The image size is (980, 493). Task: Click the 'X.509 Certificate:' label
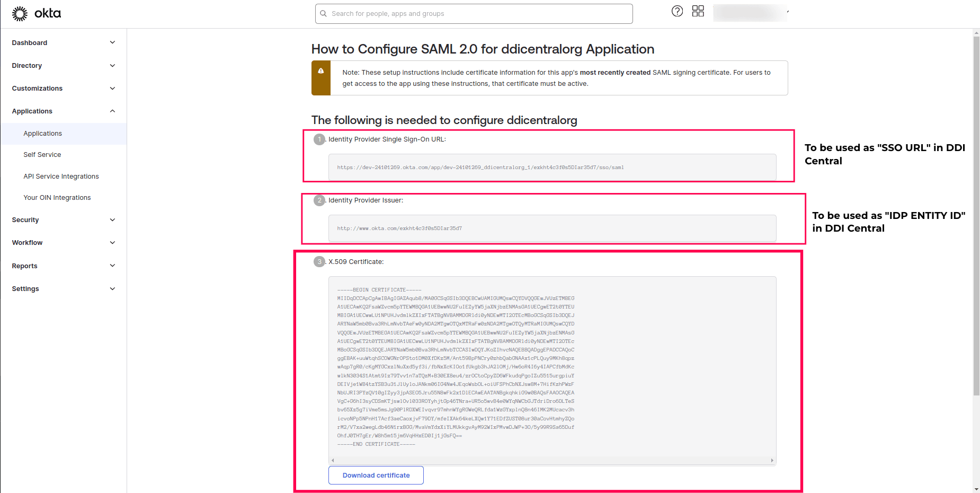(356, 262)
